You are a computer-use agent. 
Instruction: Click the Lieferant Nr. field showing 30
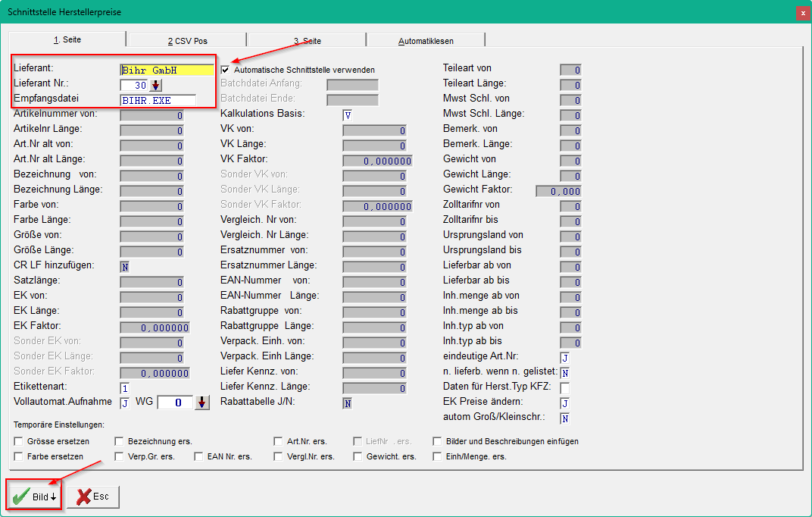[135, 85]
